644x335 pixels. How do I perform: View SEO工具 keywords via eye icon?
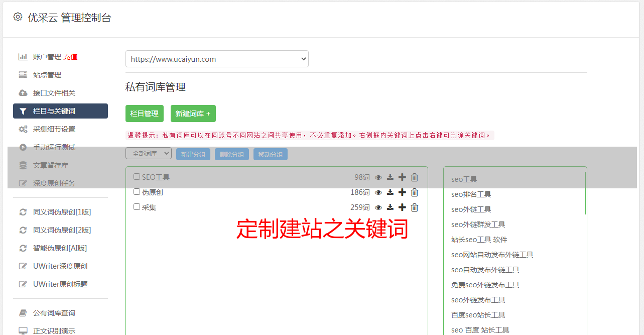[378, 177]
